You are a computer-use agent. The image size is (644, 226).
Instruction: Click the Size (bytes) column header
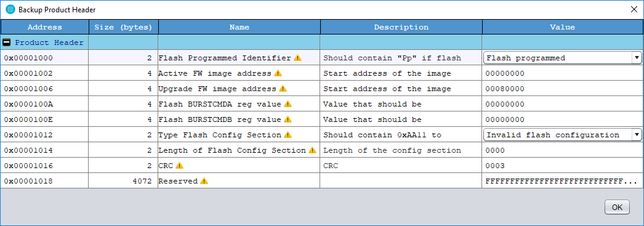123,27
